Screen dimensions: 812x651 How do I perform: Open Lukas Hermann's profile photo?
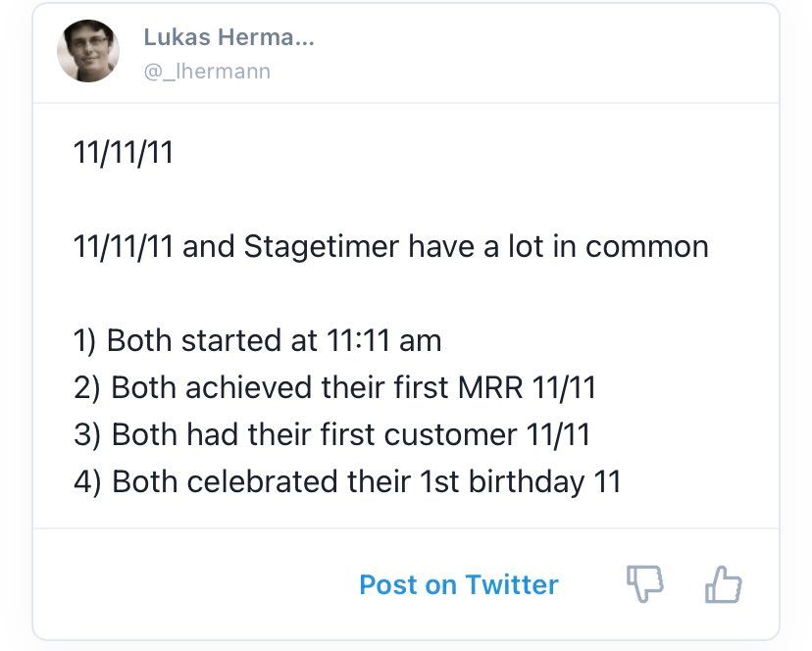tap(87, 51)
